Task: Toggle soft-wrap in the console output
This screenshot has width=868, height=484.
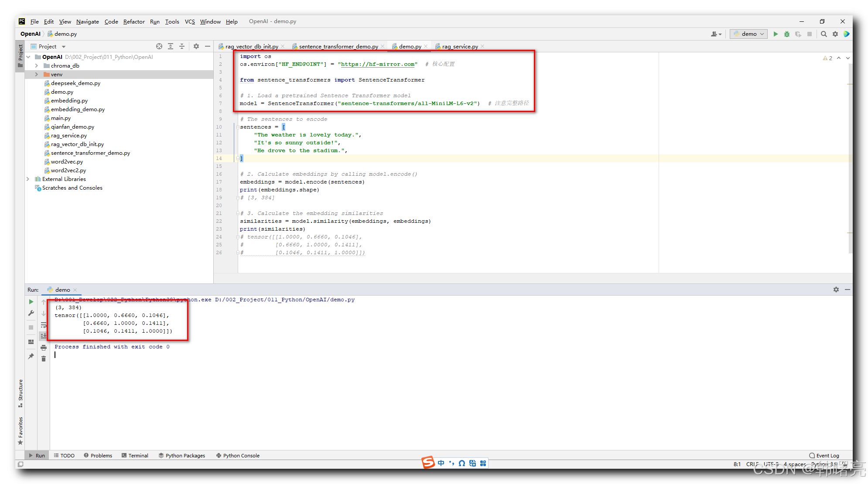Action: pyautogui.click(x=44, y=325)
